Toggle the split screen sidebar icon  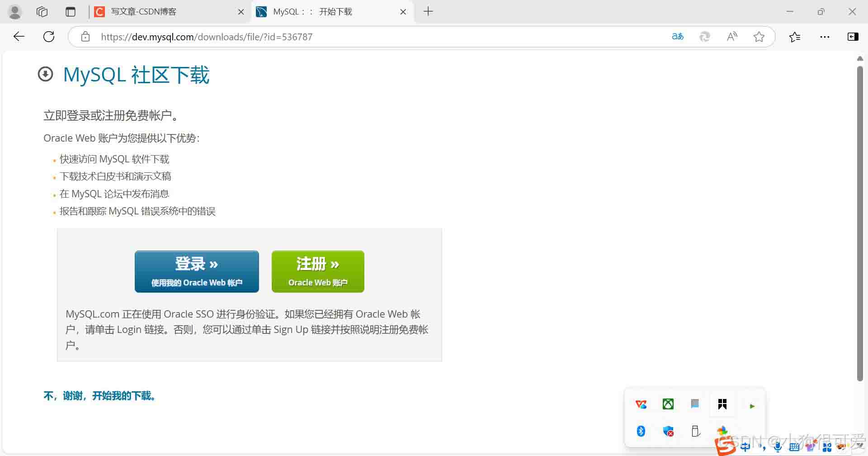click(x=853, y=37)
